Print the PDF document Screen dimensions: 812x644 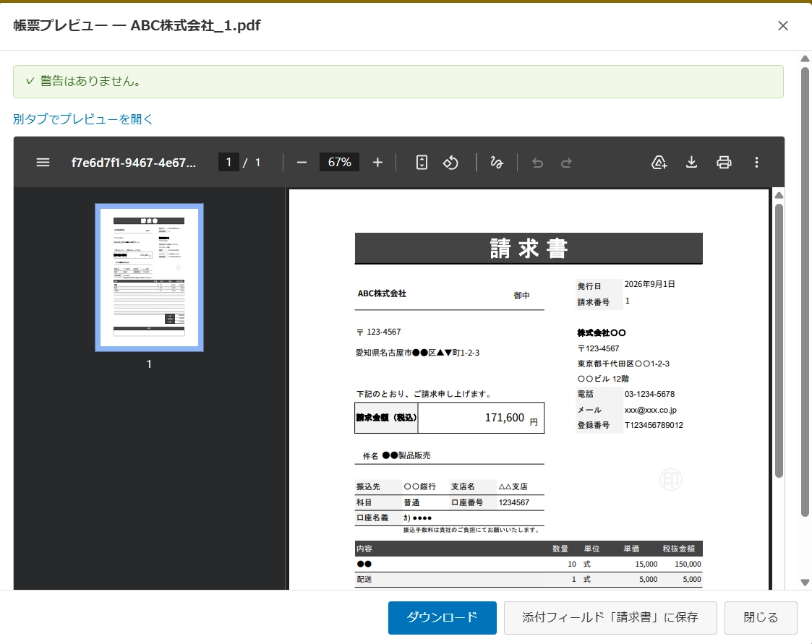tap(724, 163)
